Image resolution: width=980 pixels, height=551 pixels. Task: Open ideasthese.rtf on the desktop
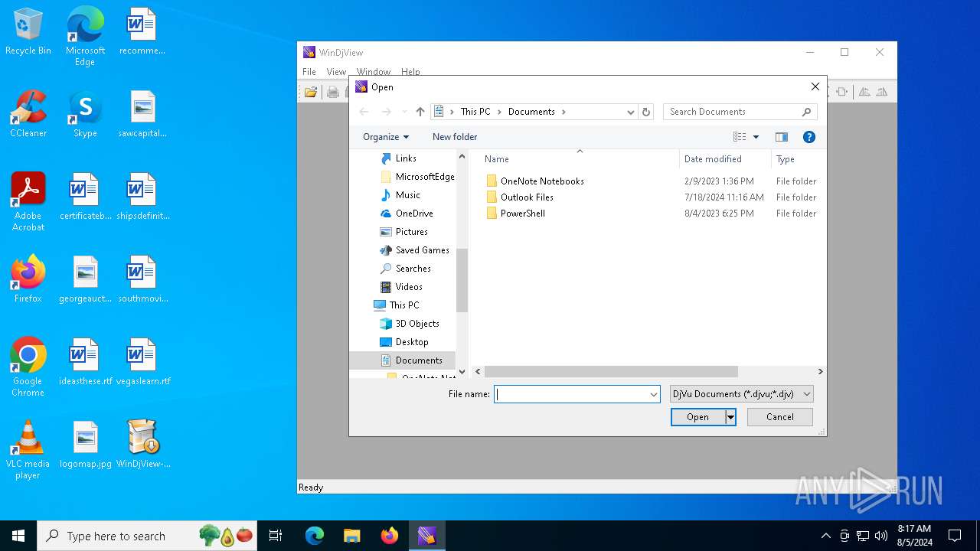(85, 362)
